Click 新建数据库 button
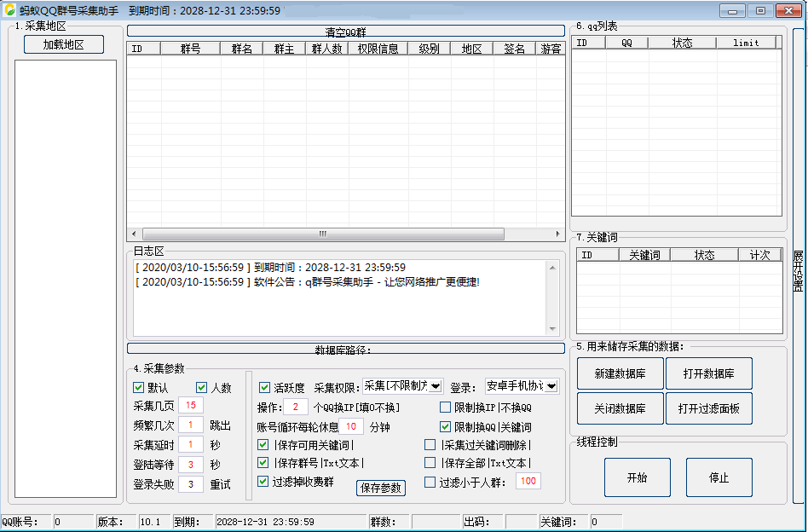 620,373
